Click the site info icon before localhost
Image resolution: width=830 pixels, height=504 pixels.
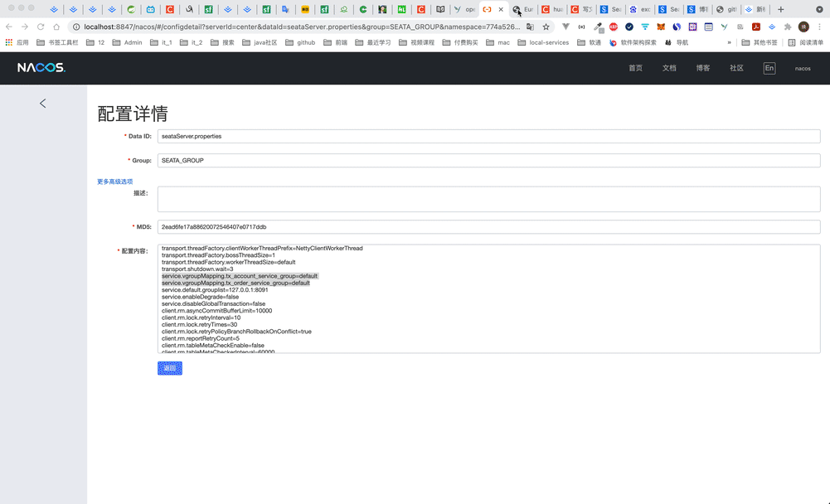click(76, 27)
